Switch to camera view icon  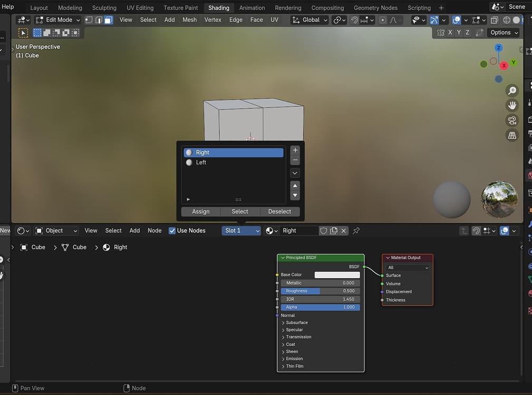(x=512, y=120)
